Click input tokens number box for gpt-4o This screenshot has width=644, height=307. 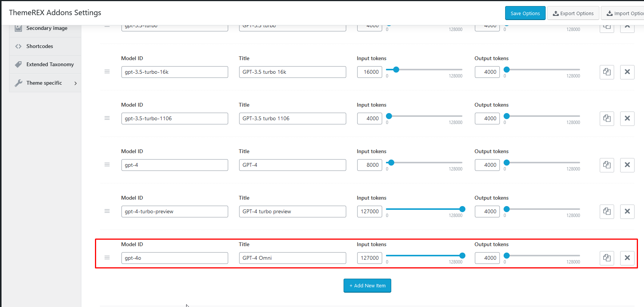click(370, 258)
